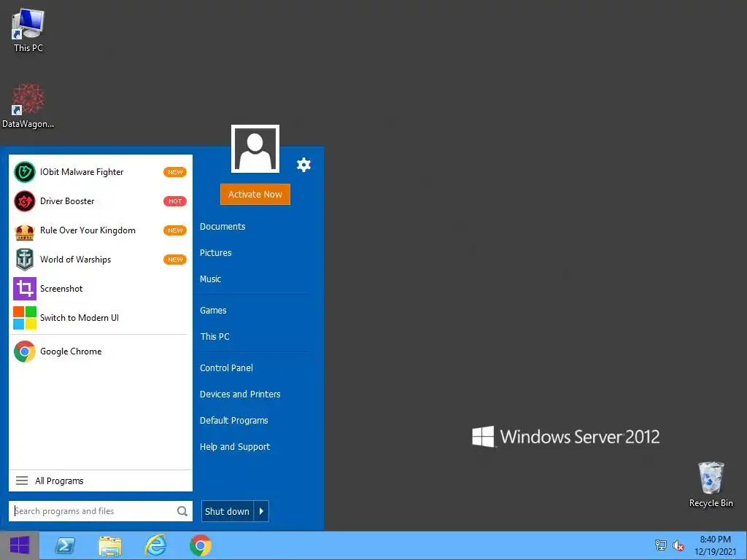Launch Driver Booster red gear icon

point(24,201)
